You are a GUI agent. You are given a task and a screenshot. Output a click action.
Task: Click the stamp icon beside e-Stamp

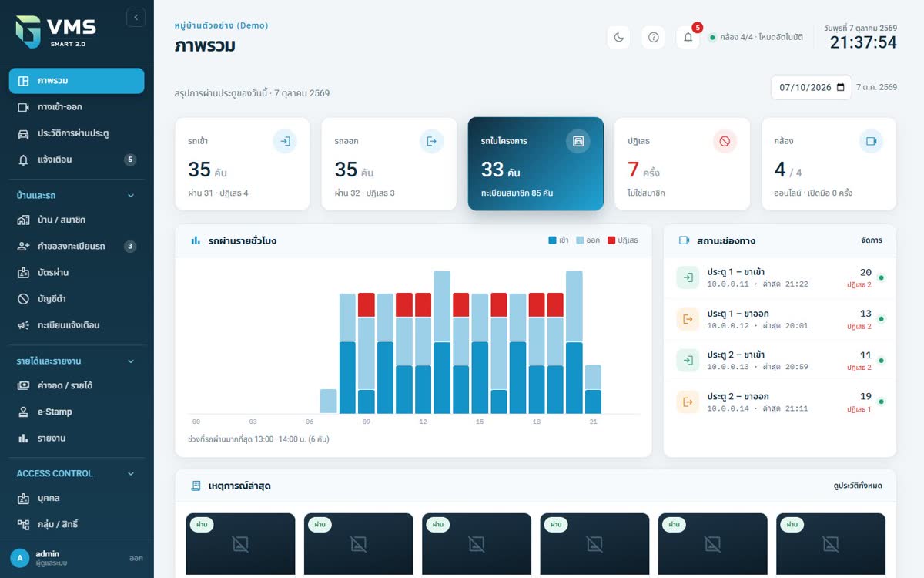23,412
